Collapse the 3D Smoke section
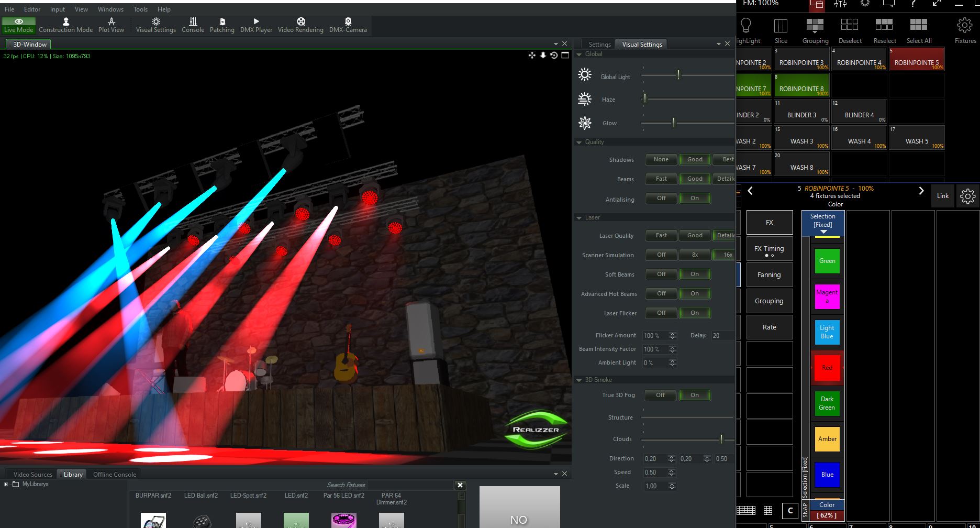The width and height of the screenshot is (980, 528). tap(579, 380)
